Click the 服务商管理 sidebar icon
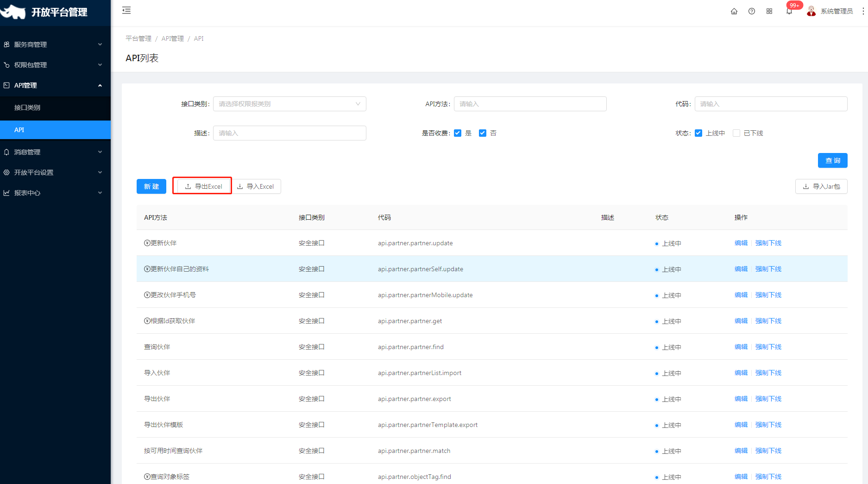This screenshot has height=484, width=868. tap(6, 45)
